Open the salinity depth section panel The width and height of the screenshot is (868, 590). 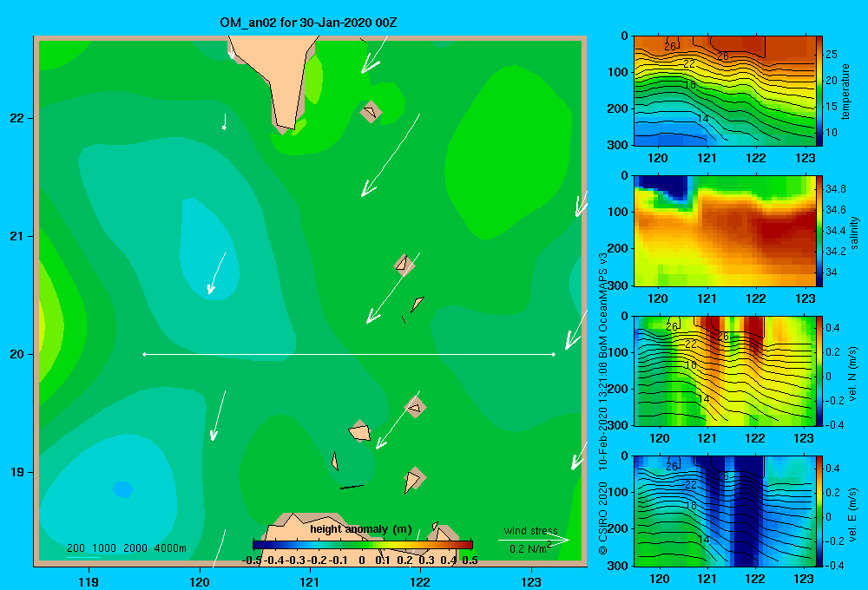(x=725, y=231)
